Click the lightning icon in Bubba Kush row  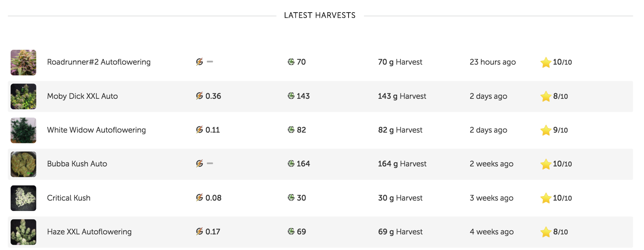coord(199,163)
